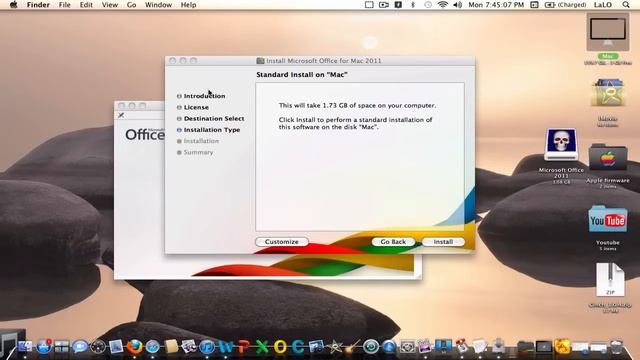Launch Microsoft PowerPoint from dock
Screen dimensions: 640x360
click(x=244, y=347)
